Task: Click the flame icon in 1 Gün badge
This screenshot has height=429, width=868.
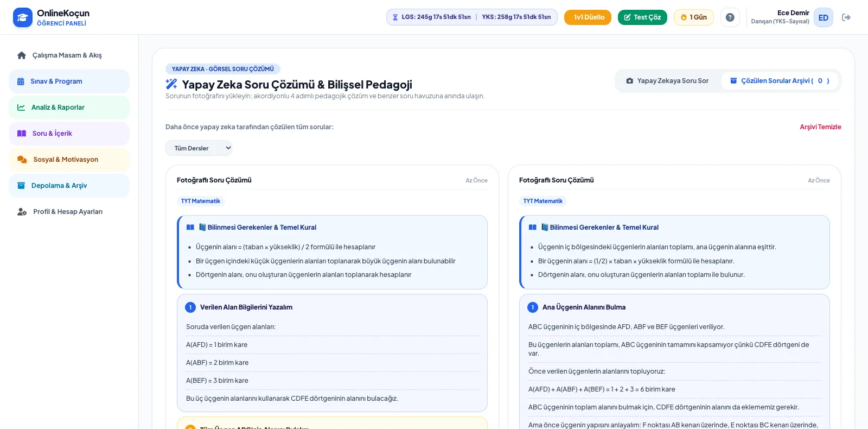Action: 684,17
